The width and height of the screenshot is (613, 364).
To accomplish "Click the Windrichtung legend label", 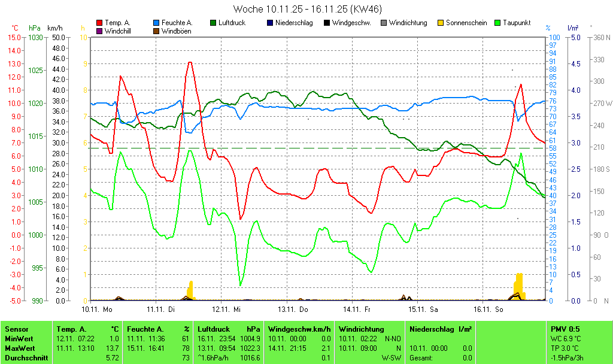I will (408, 23).
